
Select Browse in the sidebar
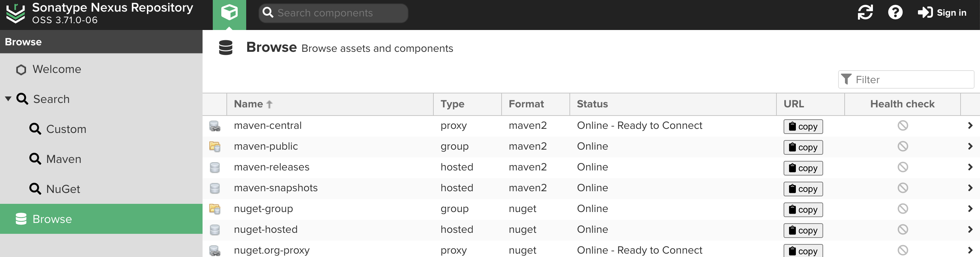click(101, 219)
